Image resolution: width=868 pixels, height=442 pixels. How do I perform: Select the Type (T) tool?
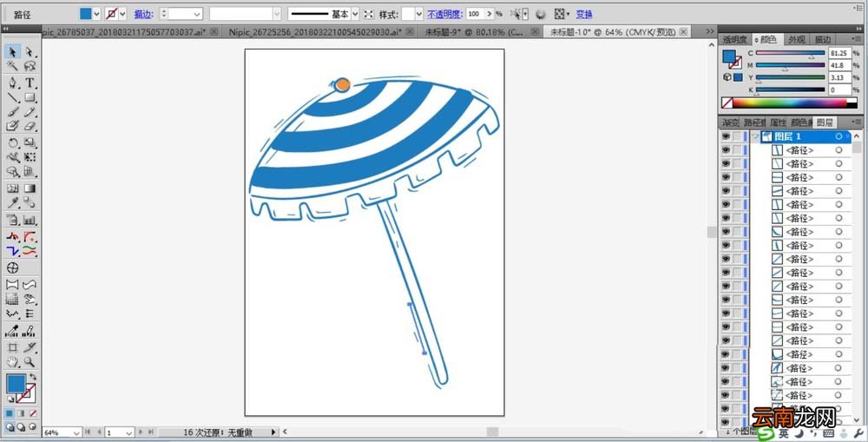click(x=30, y=83)
